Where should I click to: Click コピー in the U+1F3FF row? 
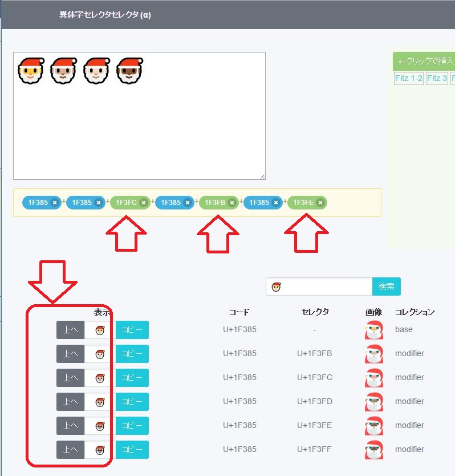coord(132,450)
